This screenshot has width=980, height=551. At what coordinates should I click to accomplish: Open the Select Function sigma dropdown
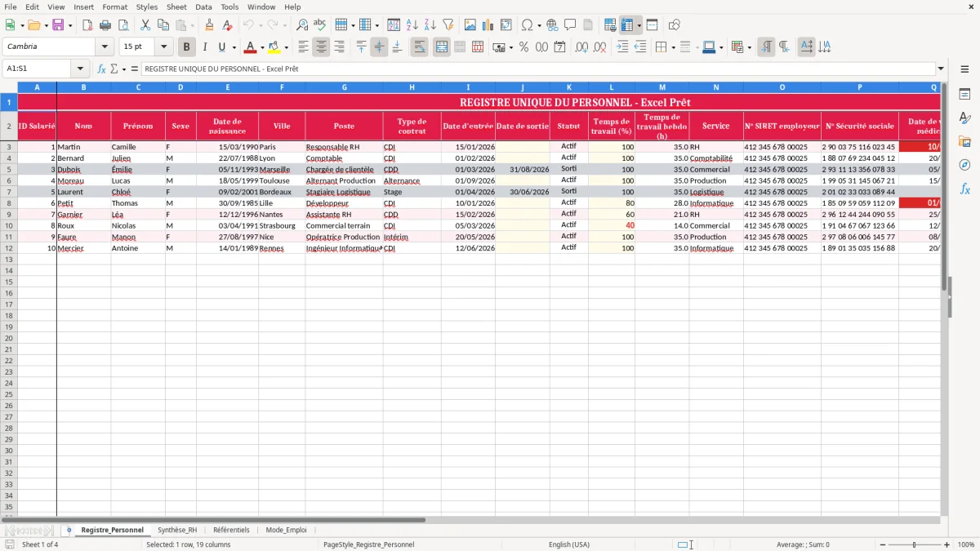pyautogui.click(x=123, y=69)
